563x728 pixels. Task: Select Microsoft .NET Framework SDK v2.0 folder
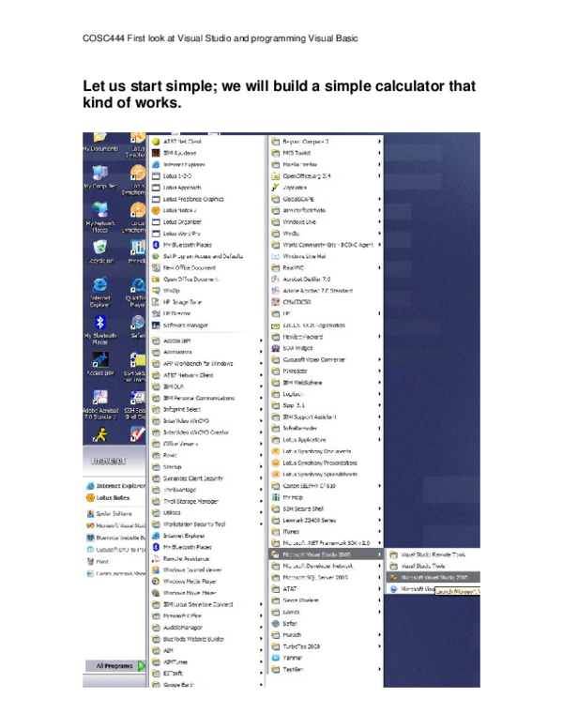point(321,543)
